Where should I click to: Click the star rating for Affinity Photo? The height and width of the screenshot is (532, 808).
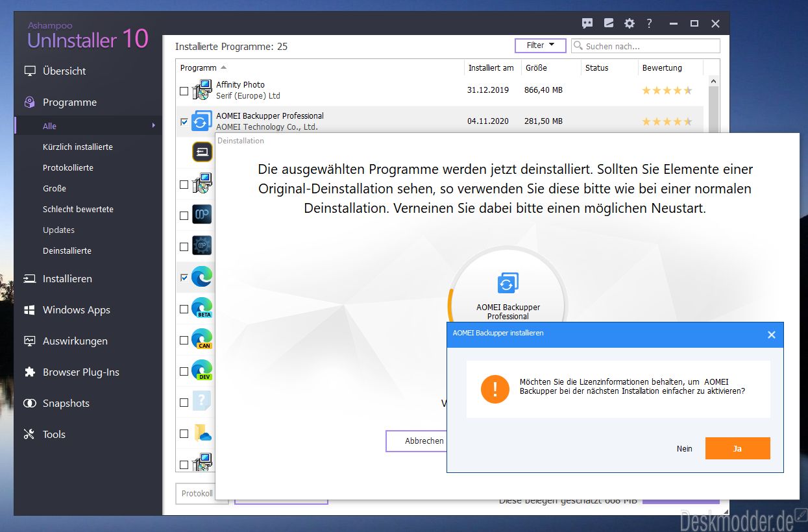667,90
